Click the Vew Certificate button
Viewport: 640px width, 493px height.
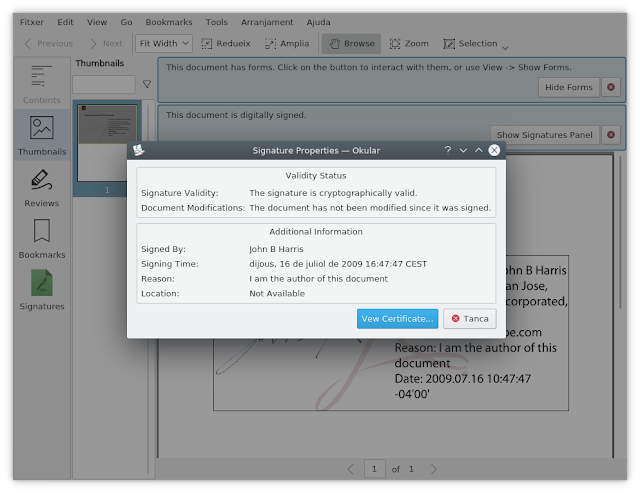pos(397,319)
